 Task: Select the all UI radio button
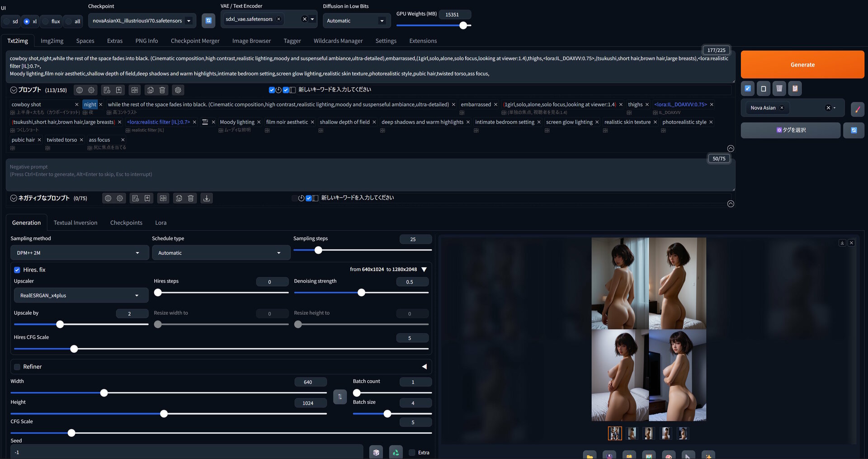(x=68, y=21)
